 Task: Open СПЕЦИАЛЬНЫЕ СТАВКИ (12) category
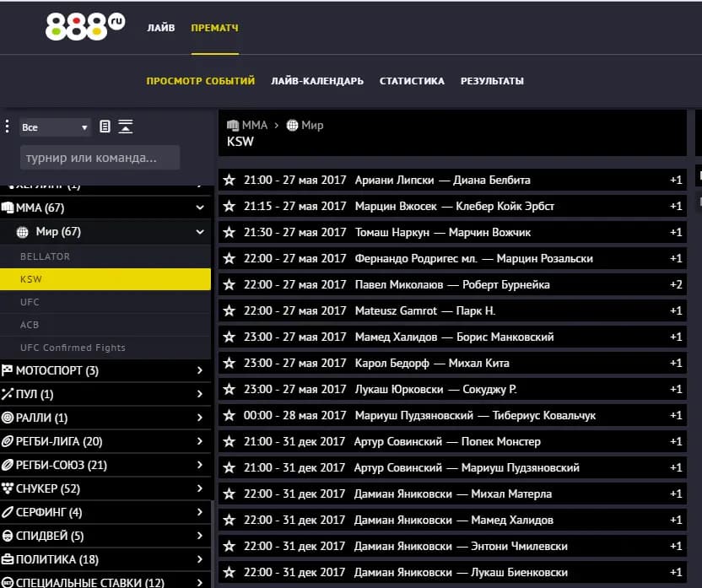click(105, 582)
